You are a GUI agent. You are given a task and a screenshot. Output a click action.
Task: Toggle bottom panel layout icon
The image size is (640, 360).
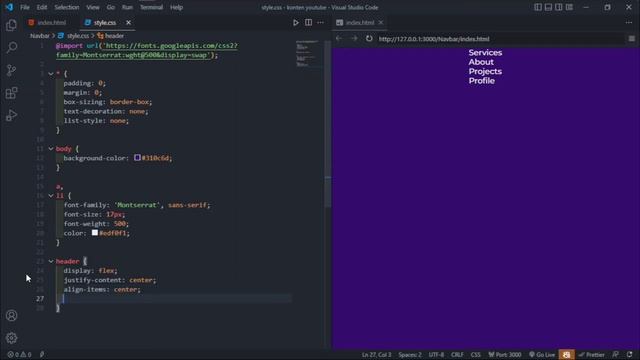[x=548, y=7]
